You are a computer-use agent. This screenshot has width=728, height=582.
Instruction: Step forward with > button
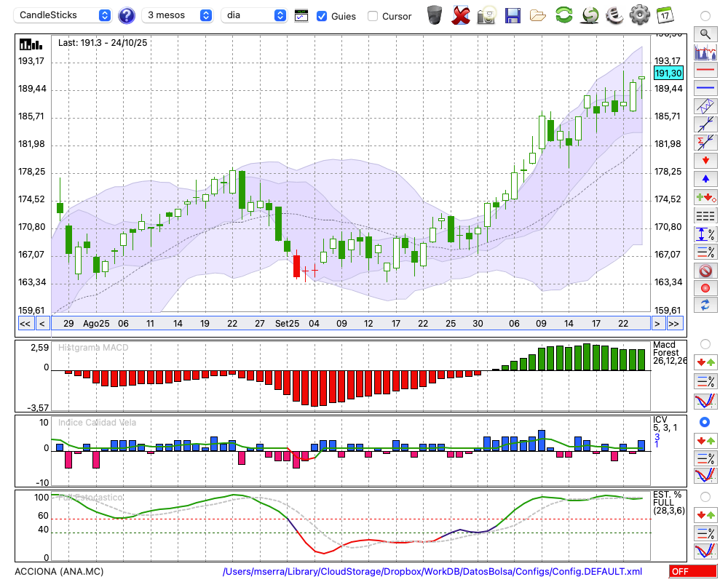point(657,324)
